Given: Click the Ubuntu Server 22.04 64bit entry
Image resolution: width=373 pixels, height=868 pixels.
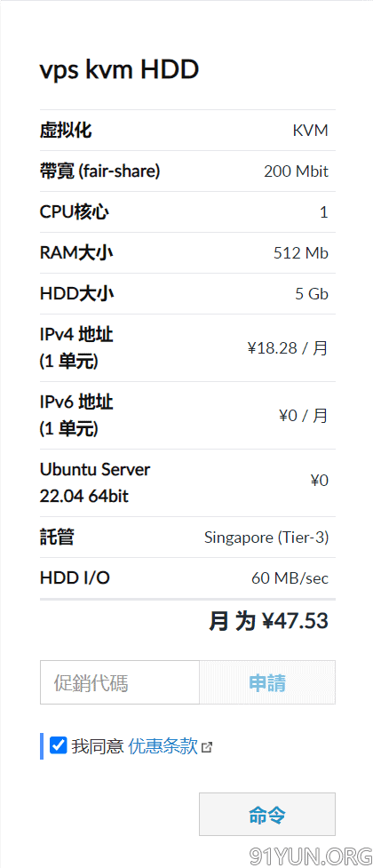Looking at the screenshot, I should tap(95, 482).
